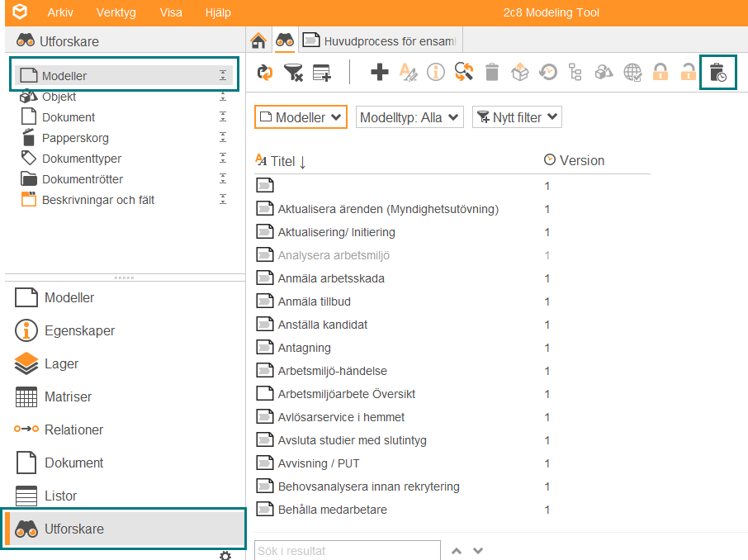Open the Hjälp menu
Viewport: 748px width, 560px height.
pos(218,12)
